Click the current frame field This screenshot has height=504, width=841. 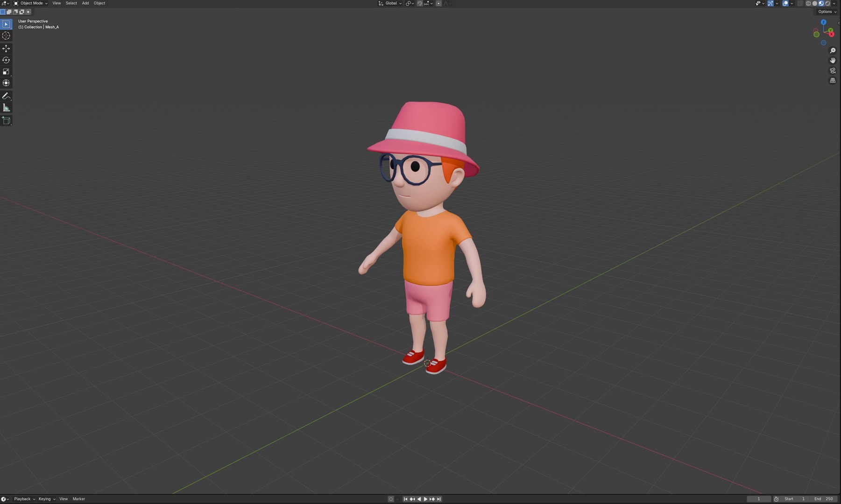(759, 499)
